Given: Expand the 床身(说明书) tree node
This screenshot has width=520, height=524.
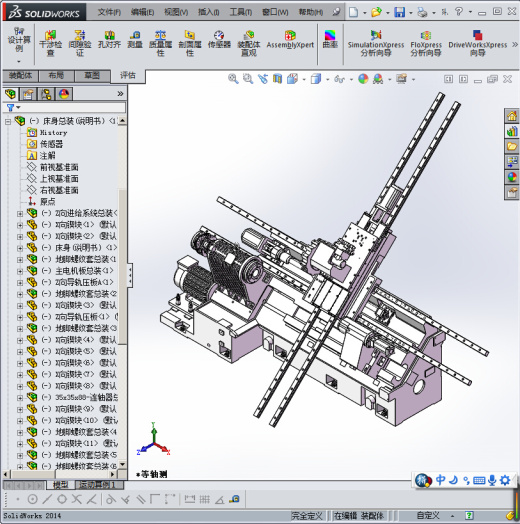Looking at the screenshot, I should click(20, 248).
